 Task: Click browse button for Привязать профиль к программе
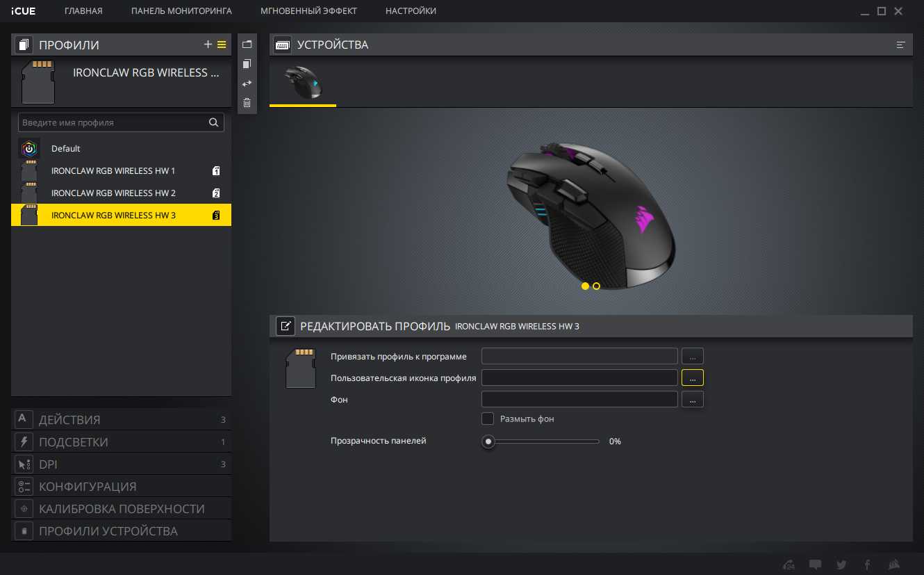point(692,356)
